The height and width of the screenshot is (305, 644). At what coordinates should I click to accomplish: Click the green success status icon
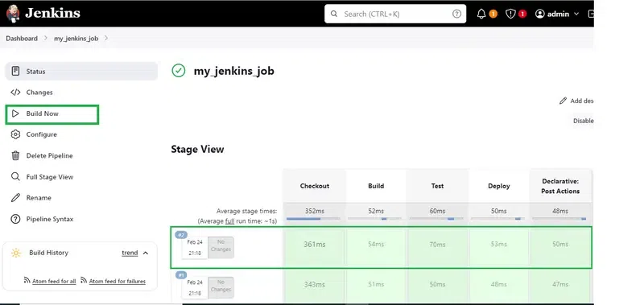pos(178,71)
